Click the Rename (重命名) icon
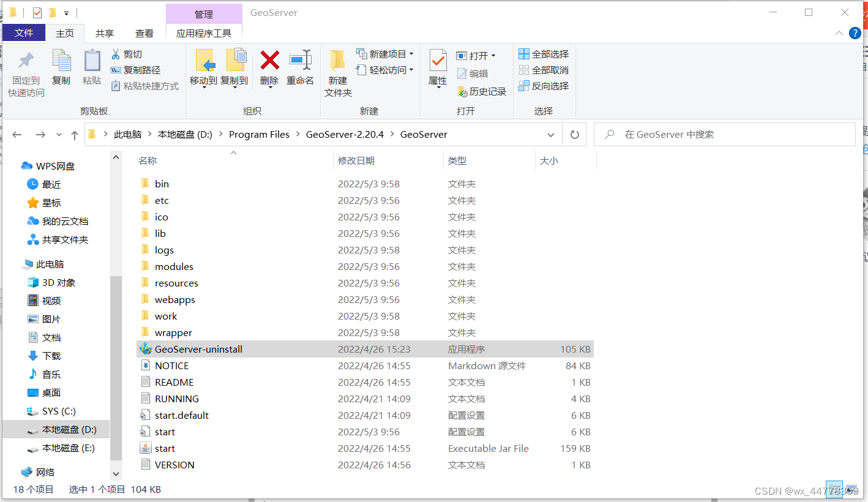 click(301, 60)
